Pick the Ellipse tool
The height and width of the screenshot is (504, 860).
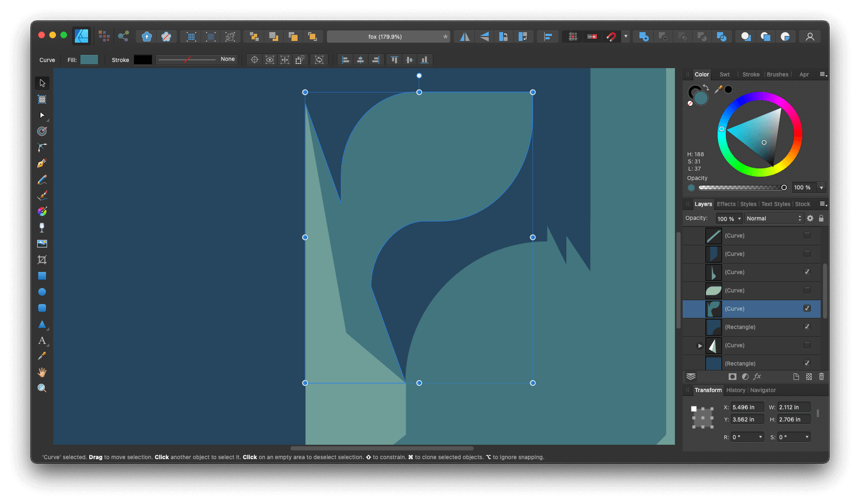pyautogui.click(x=42, y=291)
